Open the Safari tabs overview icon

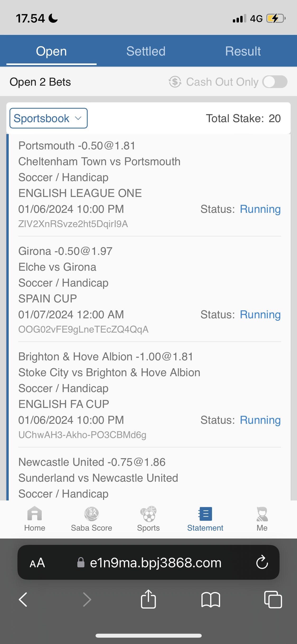273,599
